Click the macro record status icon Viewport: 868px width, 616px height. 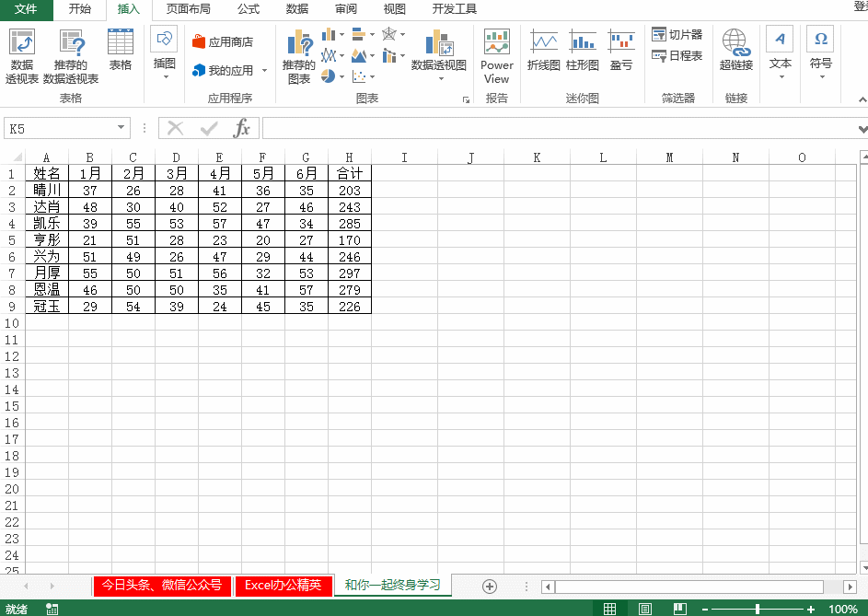point(52,609)
